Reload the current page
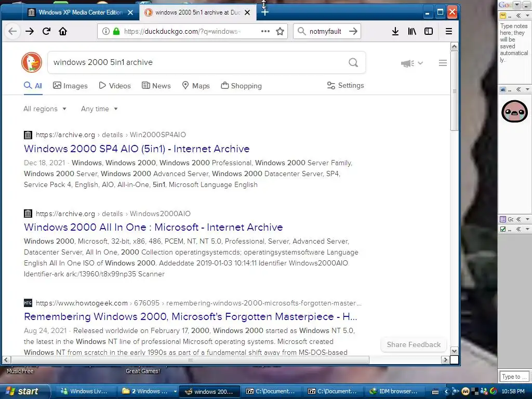Screen dimensions: 532x399 (46, 31)
